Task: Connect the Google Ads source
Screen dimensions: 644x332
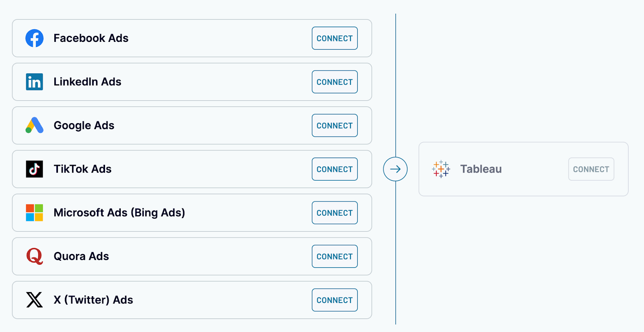Action: [334, 126]
